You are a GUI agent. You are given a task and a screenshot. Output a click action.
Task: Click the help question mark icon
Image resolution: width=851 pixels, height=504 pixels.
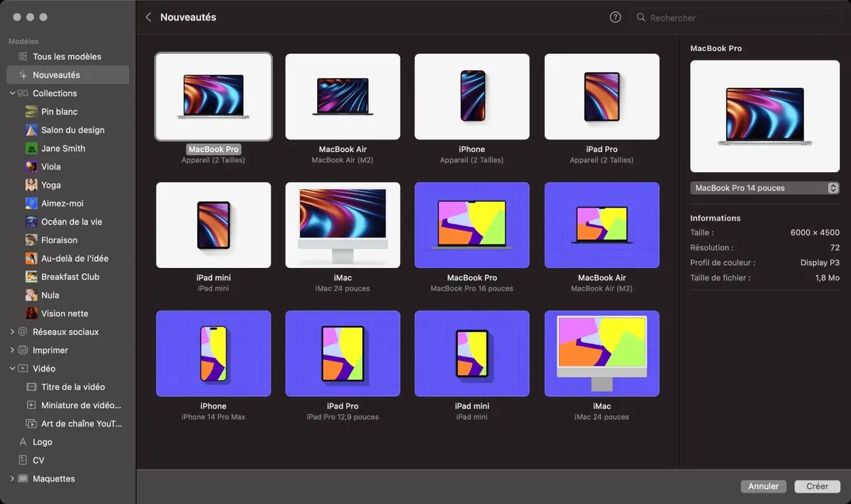tap(614, 17)
